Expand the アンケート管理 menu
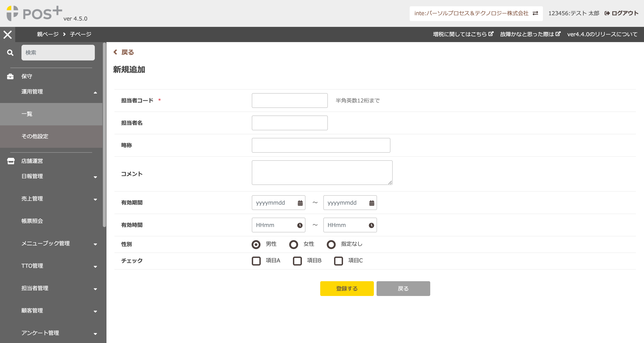 click(x=95, y=334)
